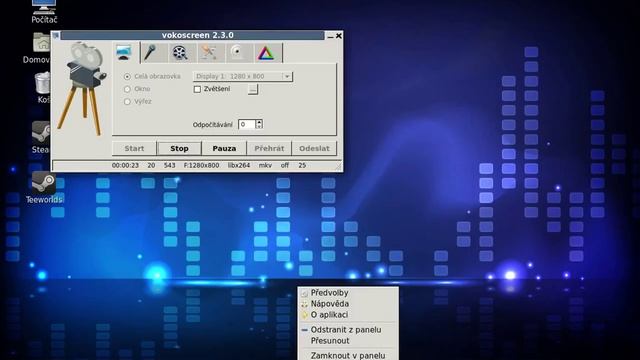Viewport: 640px width, 360px height.
Task: Open the screen capture settings tab
Action: click(124, 53)
